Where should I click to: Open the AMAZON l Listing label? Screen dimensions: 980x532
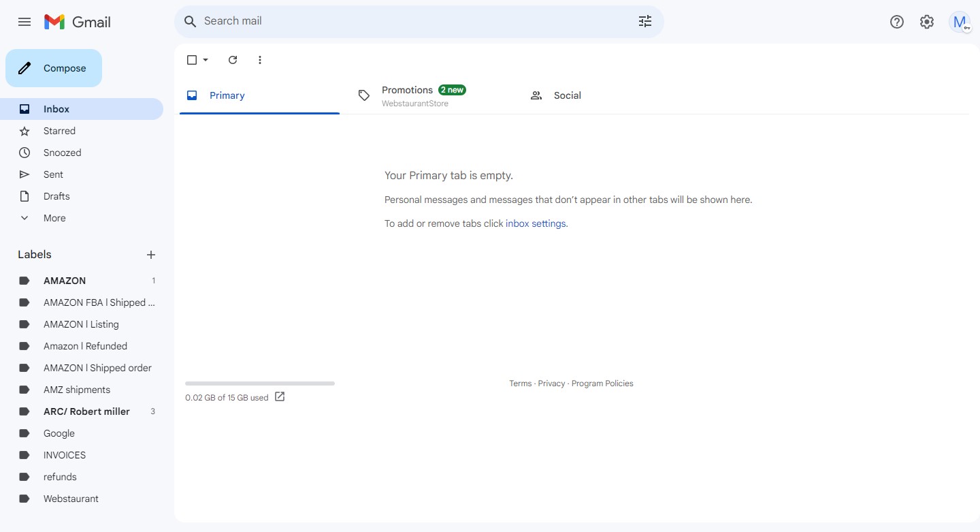pos(82,324)
